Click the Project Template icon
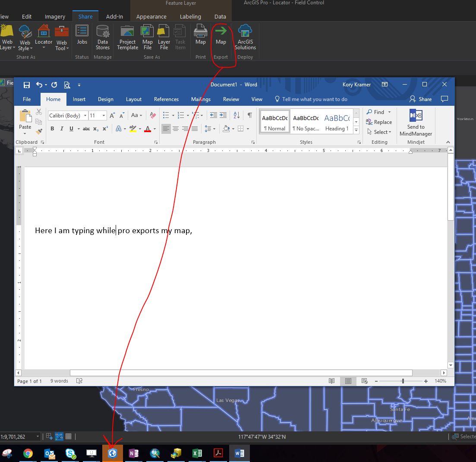This screenshot has width=476, height=462. 127,37
